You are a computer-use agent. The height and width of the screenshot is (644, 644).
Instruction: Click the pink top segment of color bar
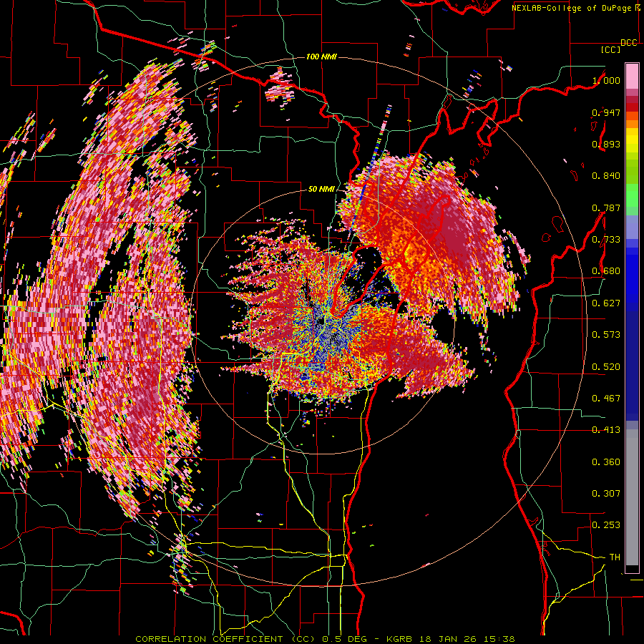pyautogui.click(x=632, y=76)
